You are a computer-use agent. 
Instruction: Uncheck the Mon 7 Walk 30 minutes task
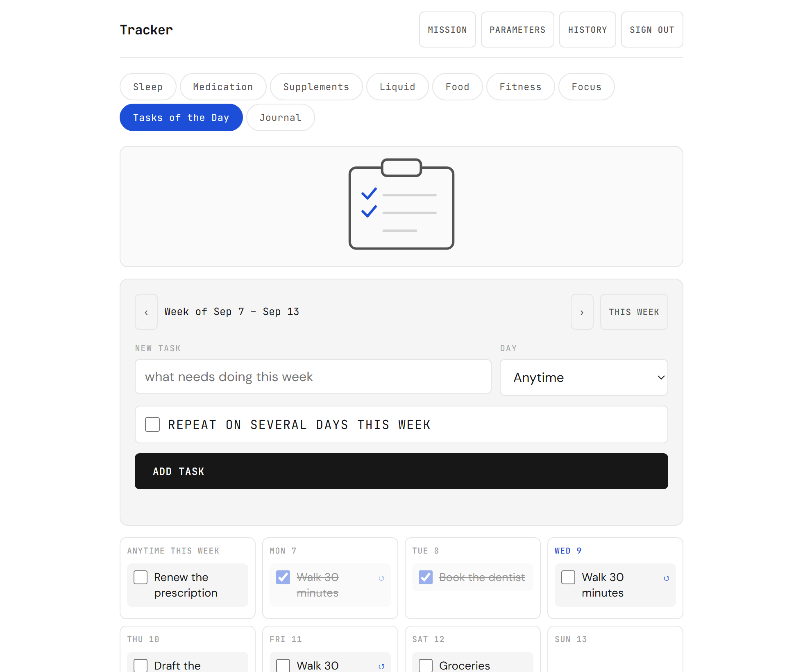point(283,577)
